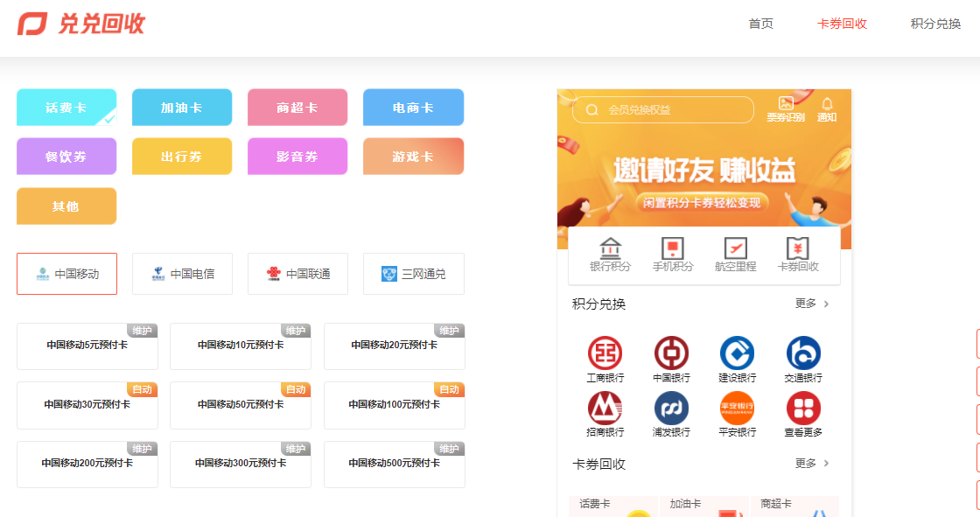980x517 pixels.
Task: Select the 商超卡 category
Action: 297,108
